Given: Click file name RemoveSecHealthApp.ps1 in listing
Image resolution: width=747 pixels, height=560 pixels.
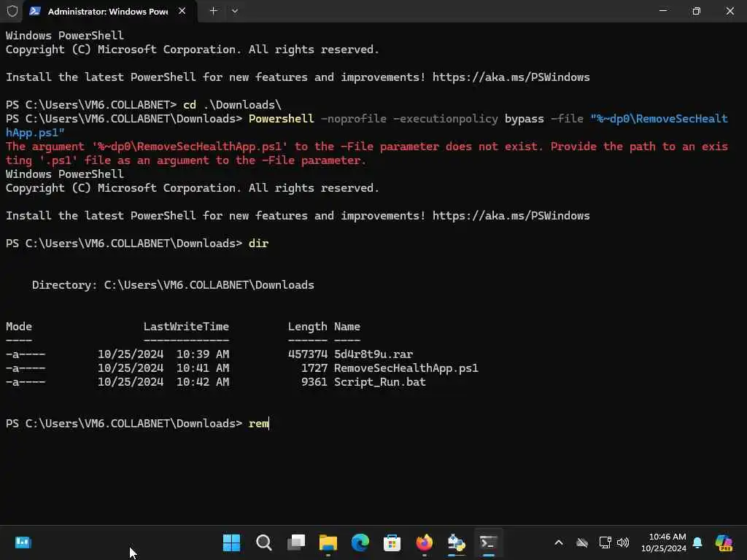Looking at the screenshot, I should point(406,368).
